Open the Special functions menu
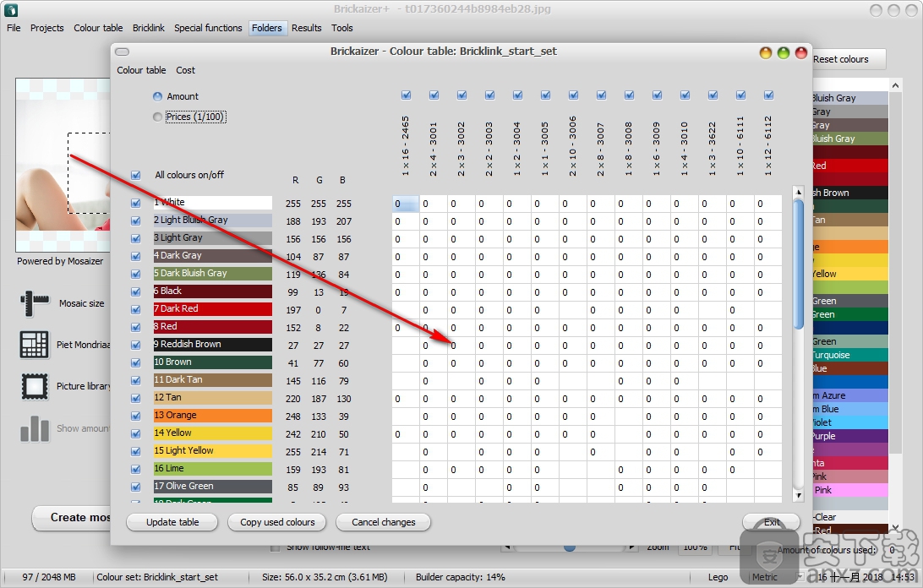Image resolution: width=923 pixels, height=588 pixels. 208,28
